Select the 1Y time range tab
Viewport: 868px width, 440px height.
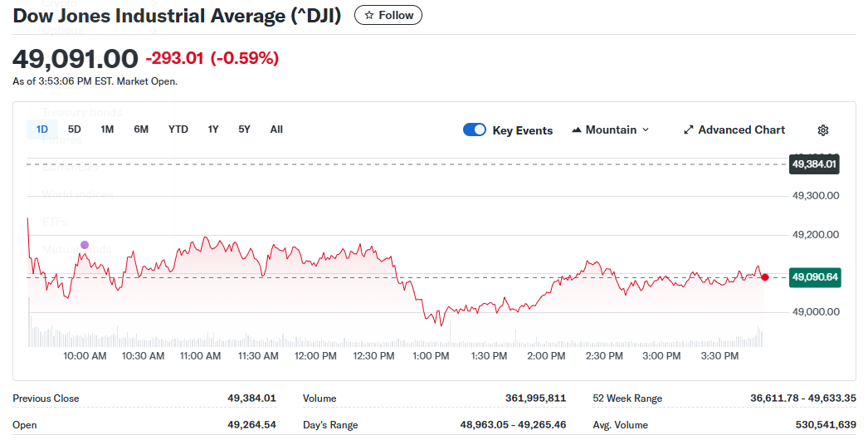[213, 130]
